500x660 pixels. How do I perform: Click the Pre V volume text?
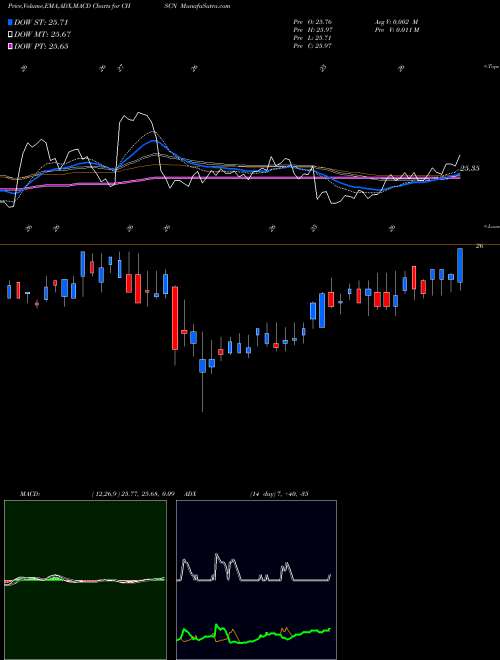(396, 30)
